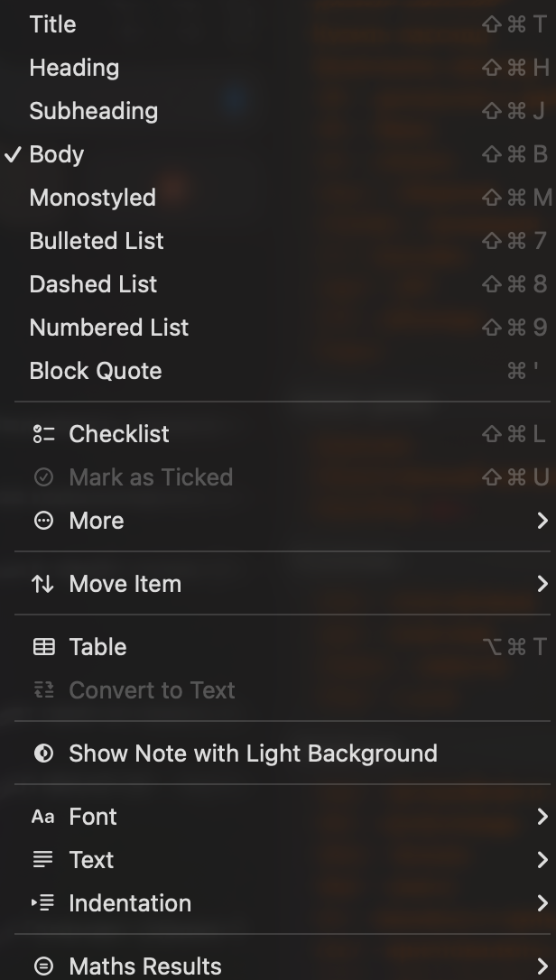Click the Indentation icon

point(43,903)
